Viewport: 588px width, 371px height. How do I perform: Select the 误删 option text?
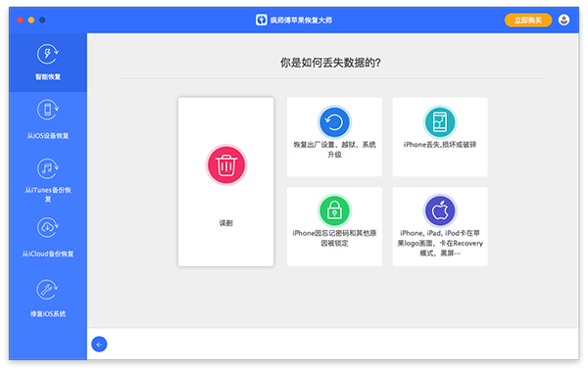[225, 223]
